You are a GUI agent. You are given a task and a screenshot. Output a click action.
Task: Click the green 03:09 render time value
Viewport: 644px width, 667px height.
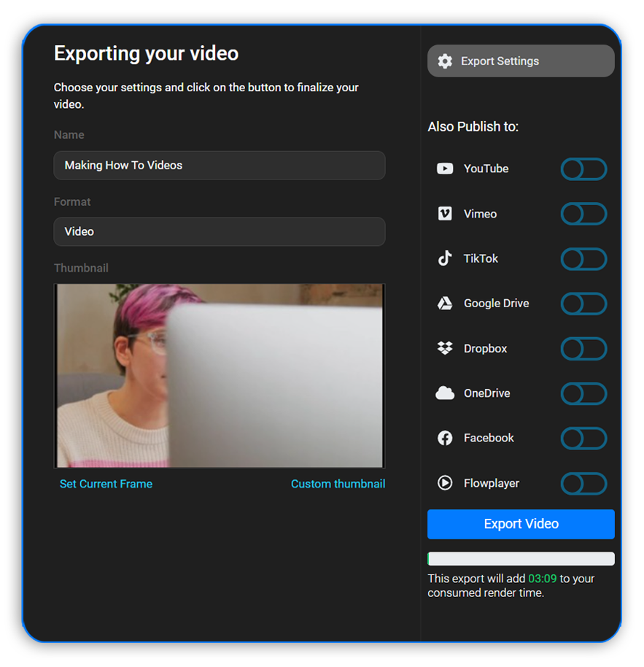click(x=542, y=579)
